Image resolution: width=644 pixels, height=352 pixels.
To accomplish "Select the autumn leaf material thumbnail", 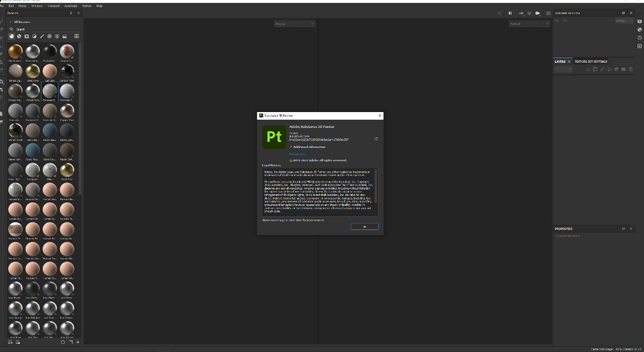I will (67, 52).
